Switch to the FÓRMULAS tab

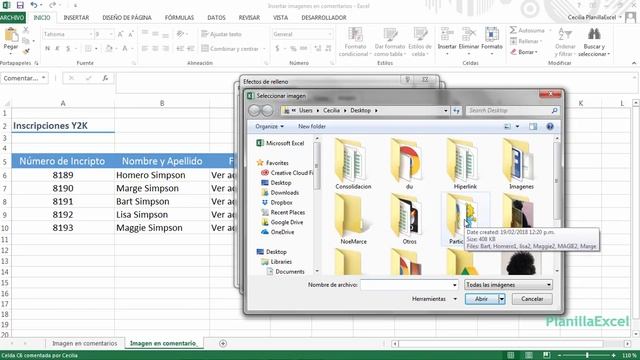coord(179,18)
